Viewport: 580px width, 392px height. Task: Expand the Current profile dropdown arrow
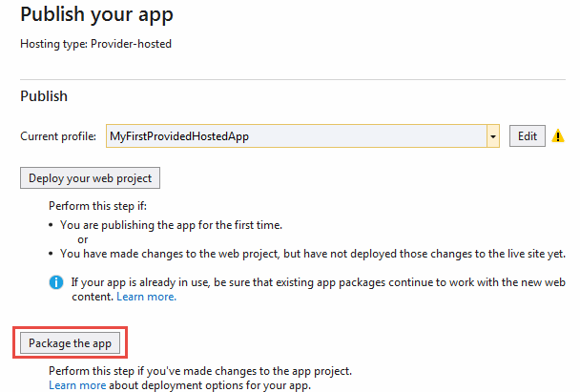coord(493,136)
